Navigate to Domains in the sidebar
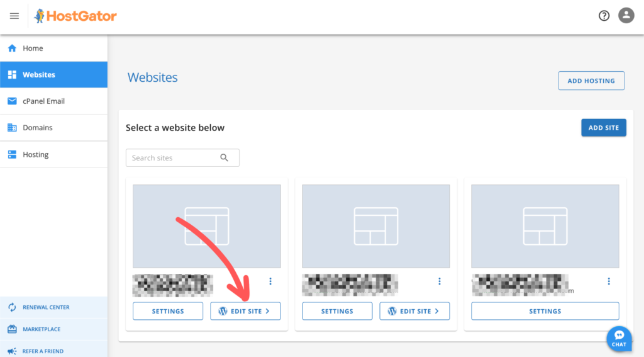The image size is (644, 357). pos(38,128)
